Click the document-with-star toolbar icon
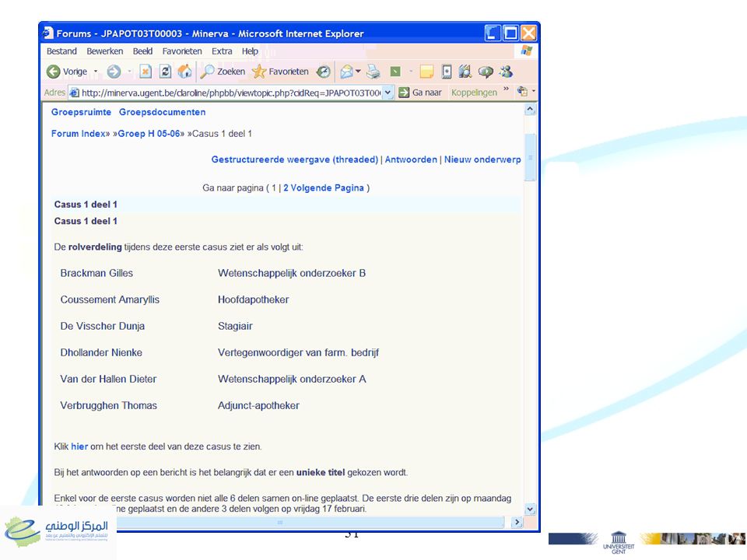Viewport: 747px width, 560px height. (x=447, y=72)
